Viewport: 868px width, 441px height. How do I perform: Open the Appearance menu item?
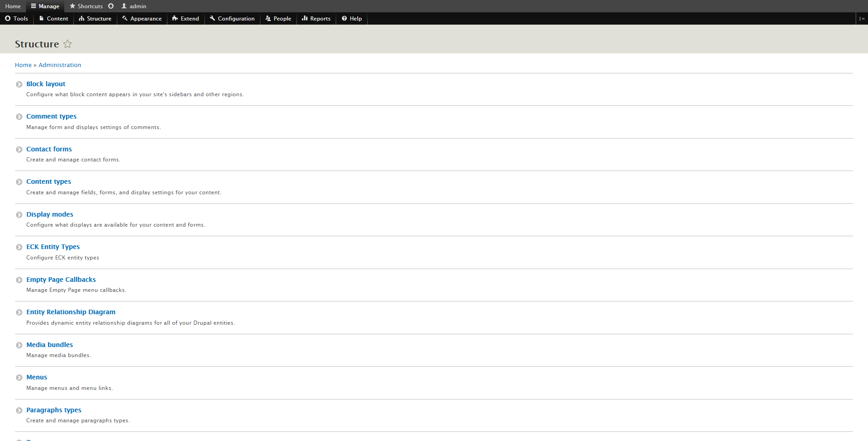click(142, 19)
